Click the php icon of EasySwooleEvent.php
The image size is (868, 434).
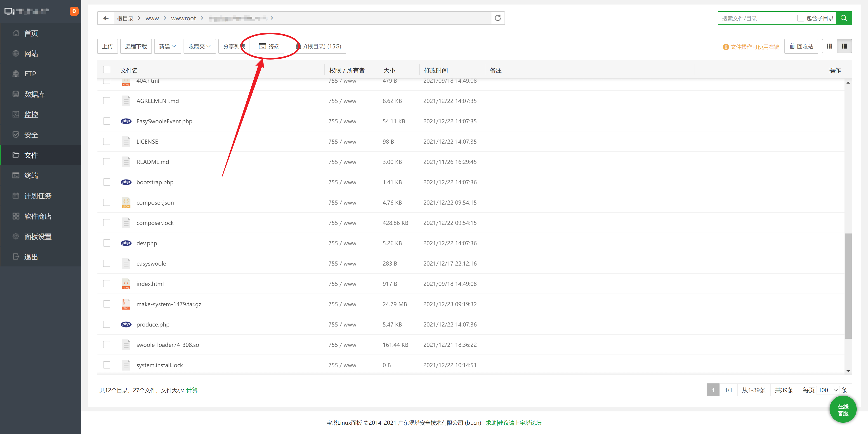point(126,121)
